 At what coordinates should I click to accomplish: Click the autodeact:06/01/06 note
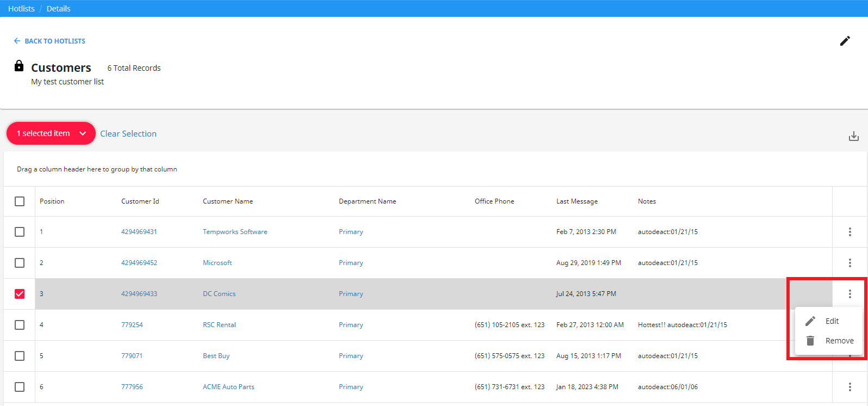point(668,387)
